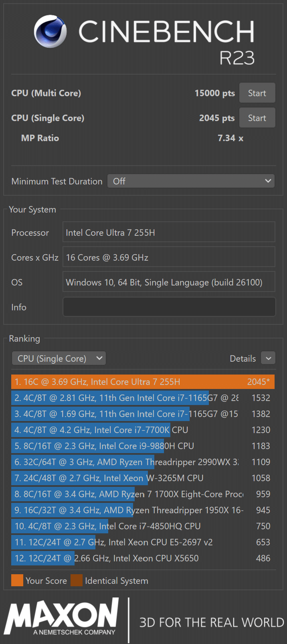
Task: Click the Info text field
Action: tap(169, 307)
